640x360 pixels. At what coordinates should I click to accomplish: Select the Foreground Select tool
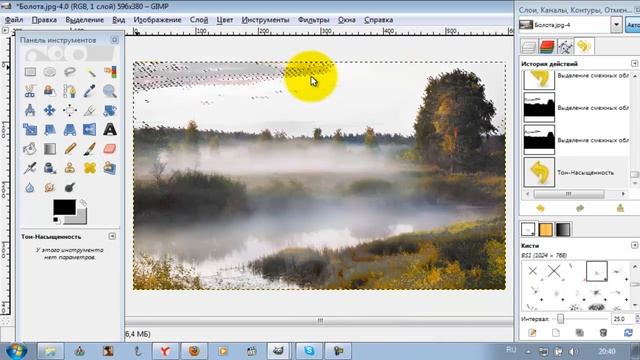[50, 91]
